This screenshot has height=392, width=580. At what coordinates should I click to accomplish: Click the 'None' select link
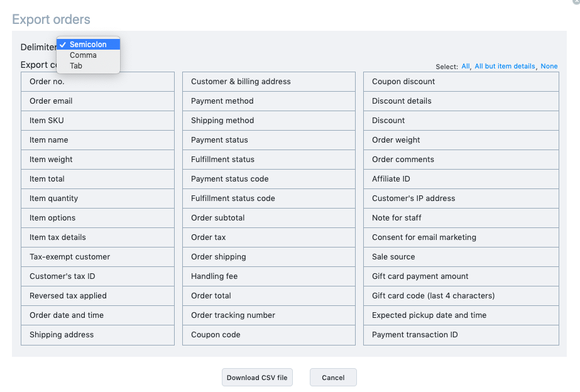(549, 67)
